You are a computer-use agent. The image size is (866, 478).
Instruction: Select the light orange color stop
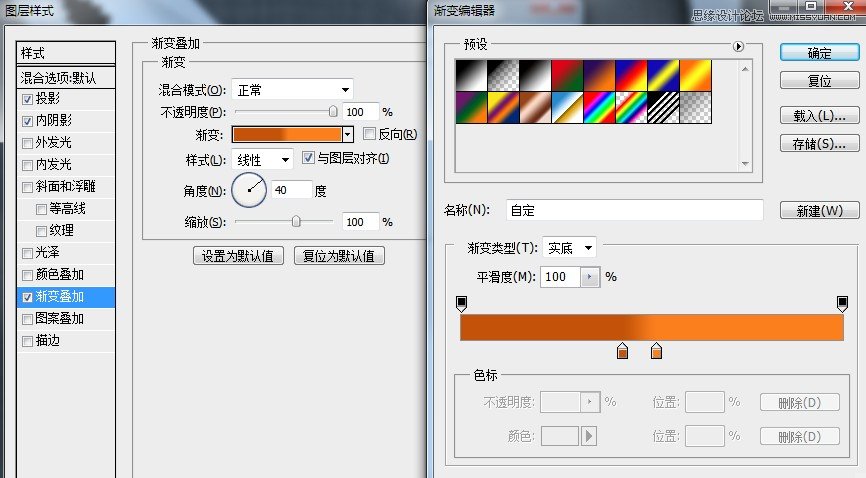pos(656,350)
